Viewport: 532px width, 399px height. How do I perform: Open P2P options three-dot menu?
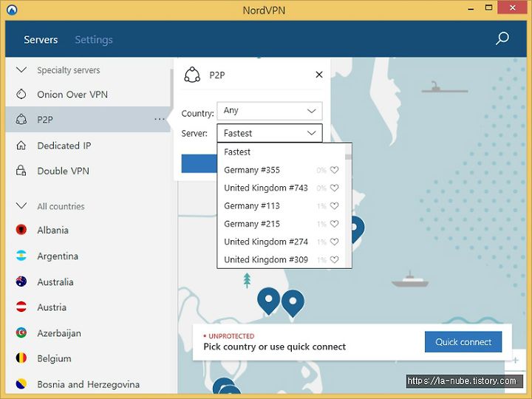pos(160,120)
